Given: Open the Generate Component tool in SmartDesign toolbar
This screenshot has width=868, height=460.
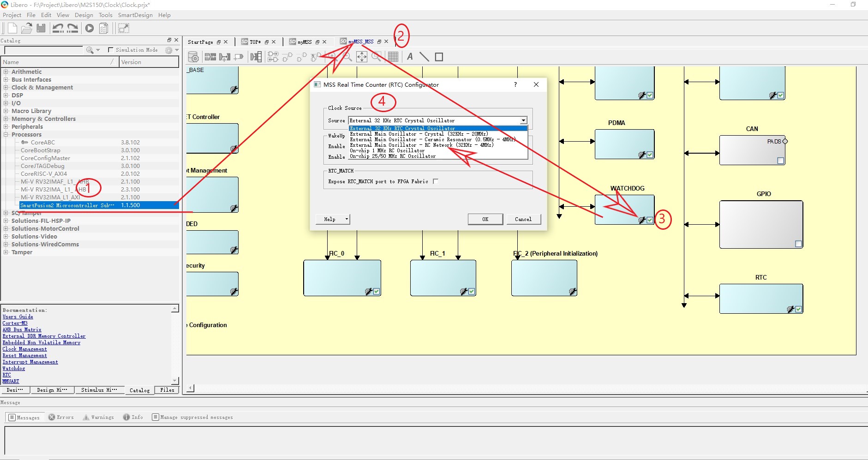Looking at the screenshot, I should click(x=194, y=57).
